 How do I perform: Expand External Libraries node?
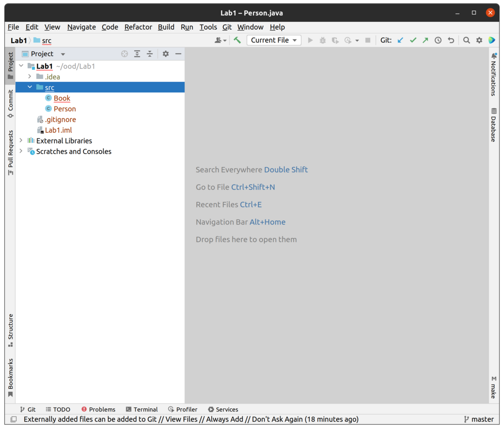coord(21,140)
